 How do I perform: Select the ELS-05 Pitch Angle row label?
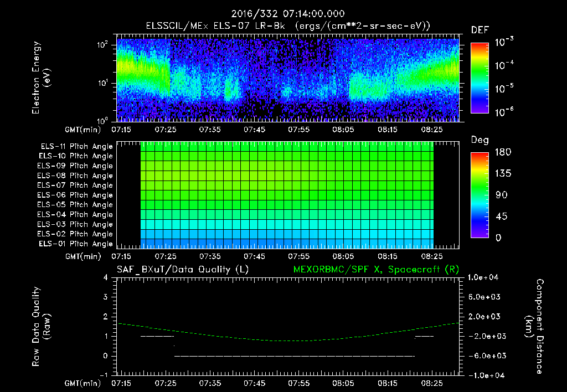point(75,205)
